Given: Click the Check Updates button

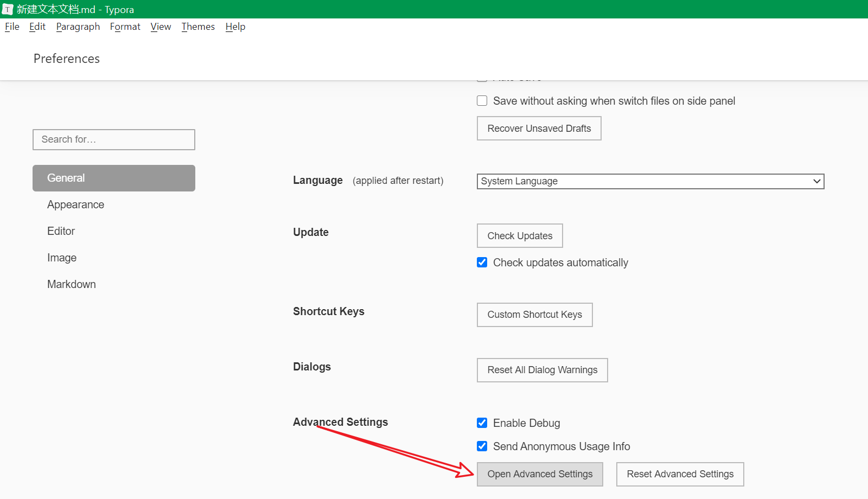Looking at the screenshot, I should tap(520, 236).
